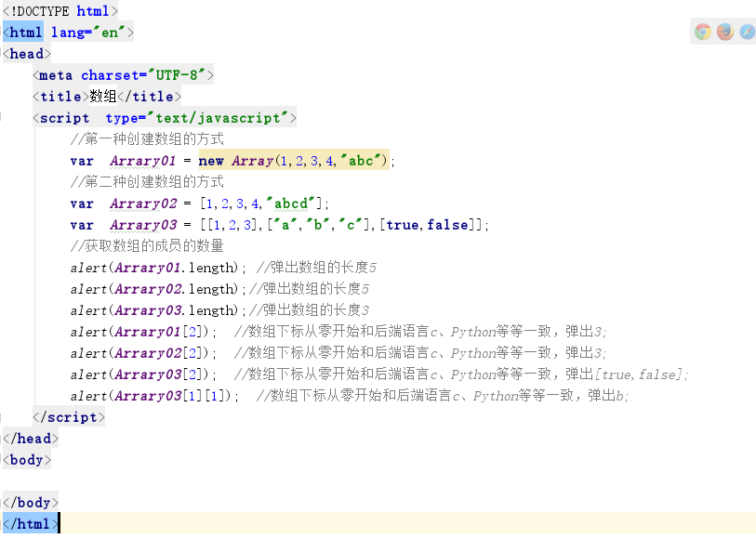Click the comment ending with "弹出[true,false];"
This screenshot has height=552, width=756.
(x=461, y=375)
